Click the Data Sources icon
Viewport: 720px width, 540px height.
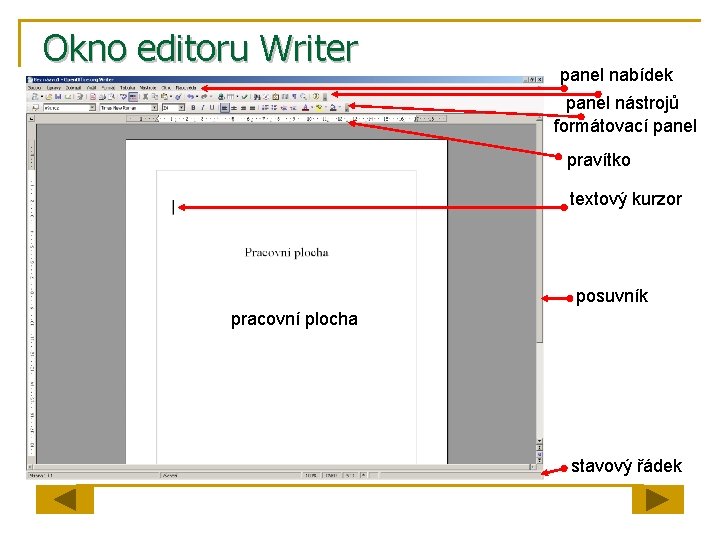click(285, 97)
